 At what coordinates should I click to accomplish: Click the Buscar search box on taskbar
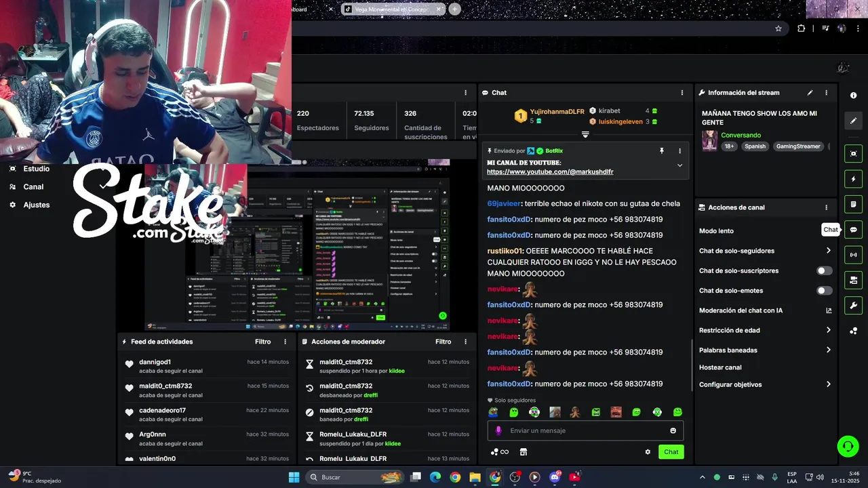(355, 477)
